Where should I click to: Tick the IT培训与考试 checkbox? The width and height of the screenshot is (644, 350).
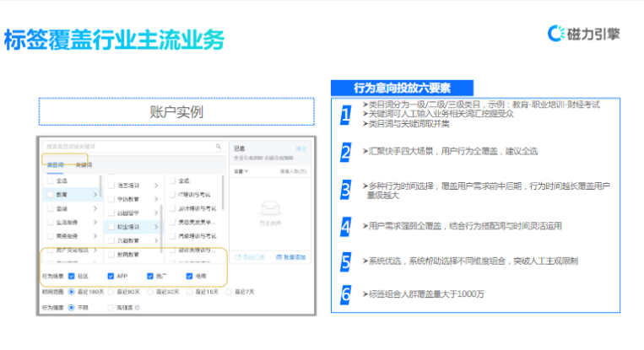[172, 195]
